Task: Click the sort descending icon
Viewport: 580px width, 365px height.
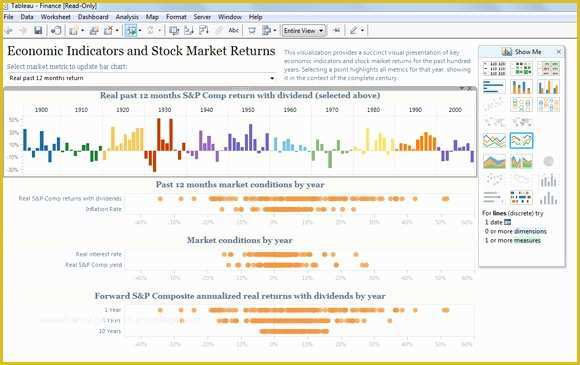Action: coord(204,31)
